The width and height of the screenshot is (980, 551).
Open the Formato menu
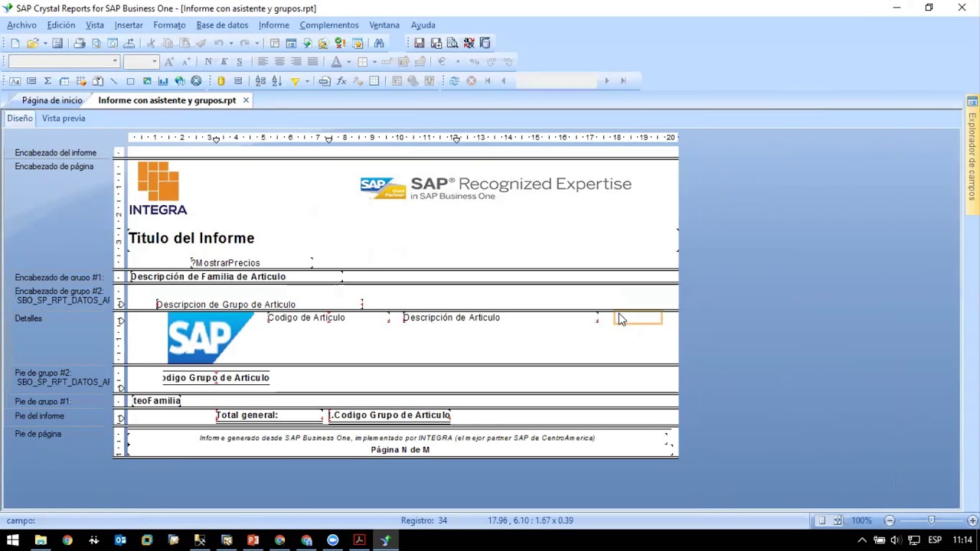[x=169, y=25]
